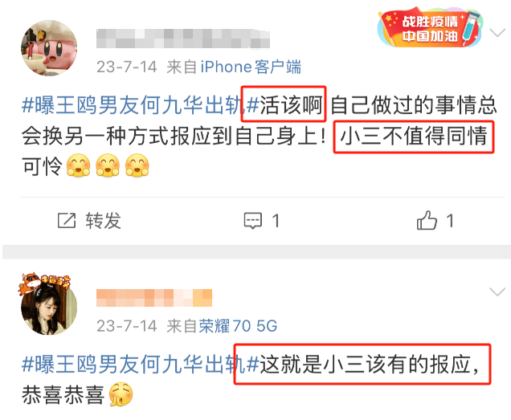Click the second post's 23-7-14 timestamp
Image resolution: width=511 pixels, height=420 pixels.
pos(127,326)
